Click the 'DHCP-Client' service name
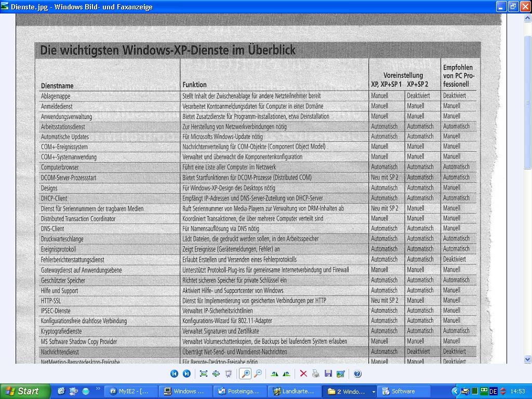 tap(54, 198)
